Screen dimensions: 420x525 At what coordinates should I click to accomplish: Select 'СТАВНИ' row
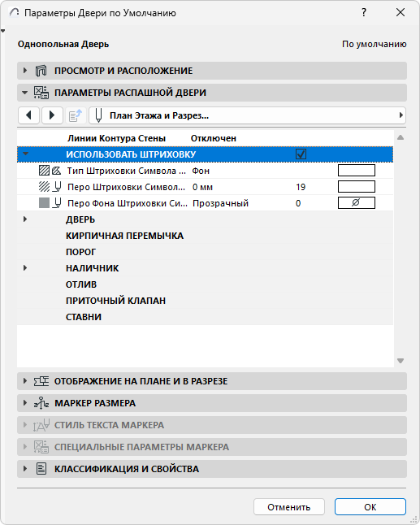pos(205,317)
